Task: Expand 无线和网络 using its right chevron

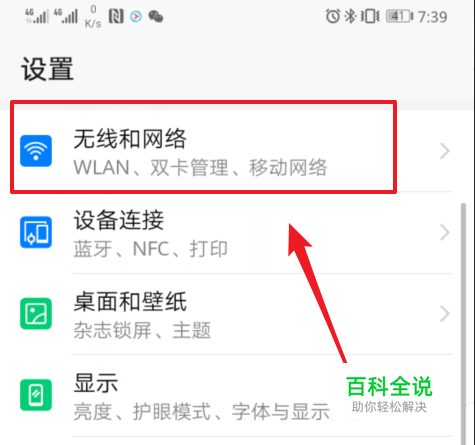Action: click(445, 151)
